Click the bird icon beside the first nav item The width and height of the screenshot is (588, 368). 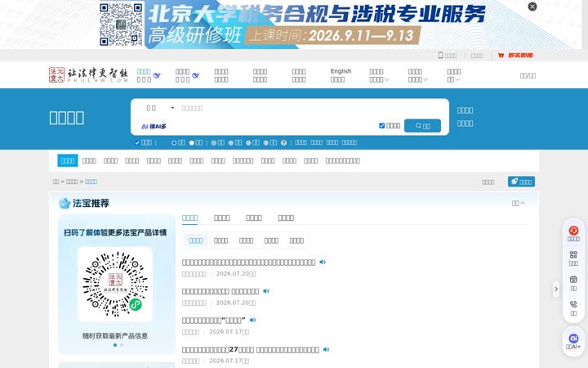pyautogui.click(x=157, y=75)
